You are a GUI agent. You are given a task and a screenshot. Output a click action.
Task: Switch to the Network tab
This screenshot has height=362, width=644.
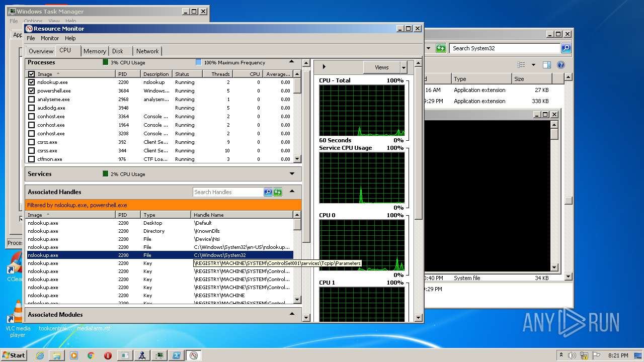[x=147, y=51]
